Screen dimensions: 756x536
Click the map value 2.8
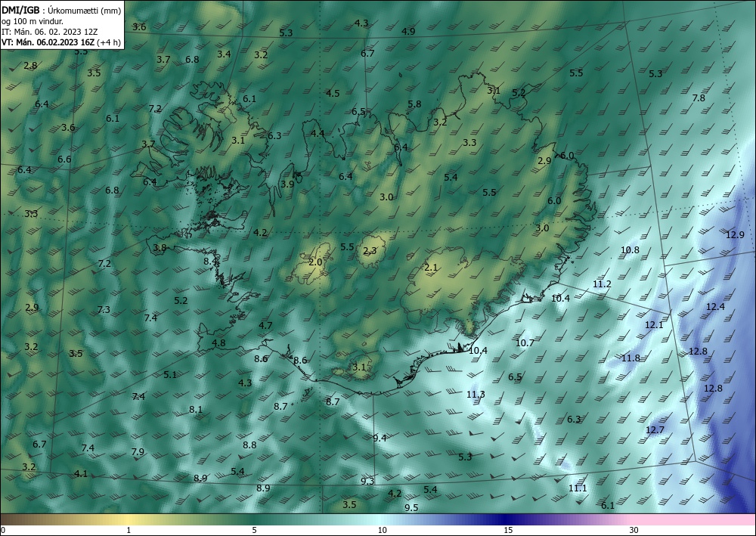tap(30, 66)
